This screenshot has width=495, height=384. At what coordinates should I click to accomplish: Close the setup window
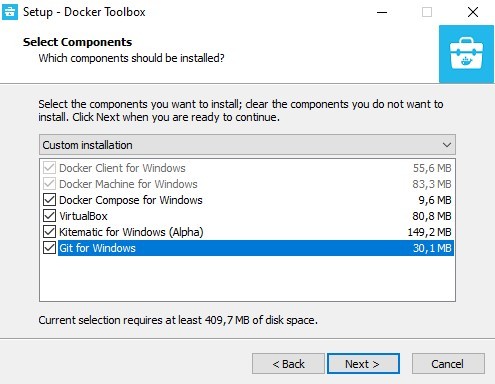[473, 13]
